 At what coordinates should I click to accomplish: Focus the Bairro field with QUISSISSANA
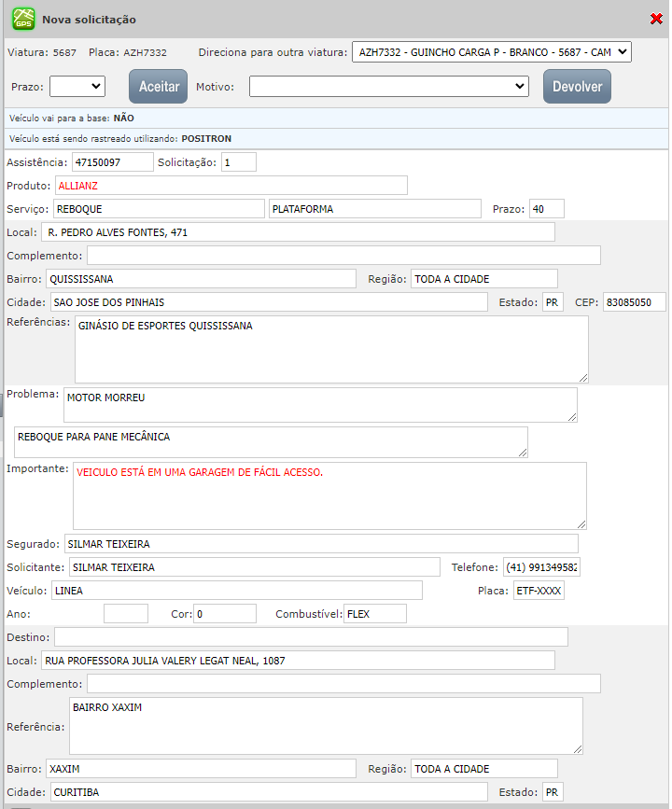point(201,279)
